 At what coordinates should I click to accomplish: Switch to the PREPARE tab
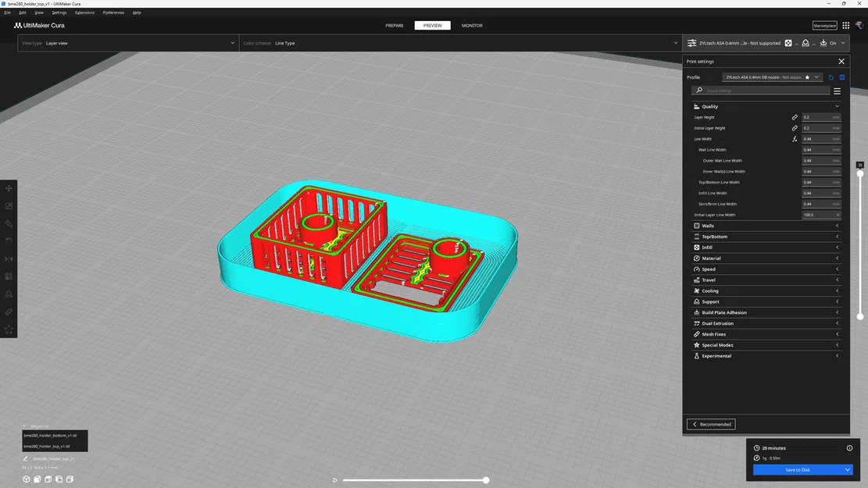[395, 25]
